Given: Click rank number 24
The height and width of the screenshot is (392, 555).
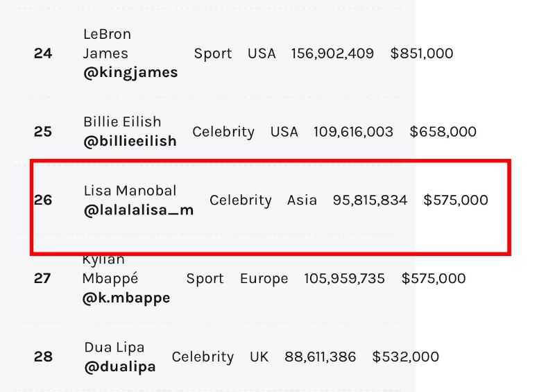Looking at the screenshot, I should [x=43, y=53].
